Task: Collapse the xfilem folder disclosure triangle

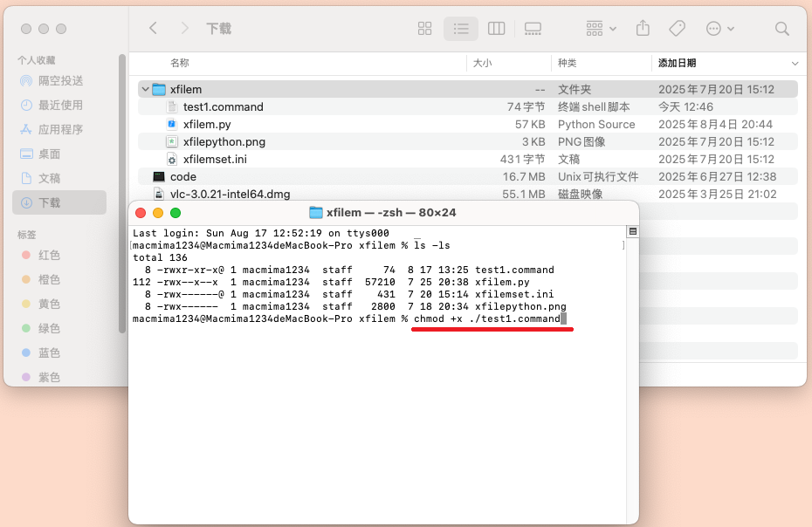Action: tap(145, 89)
